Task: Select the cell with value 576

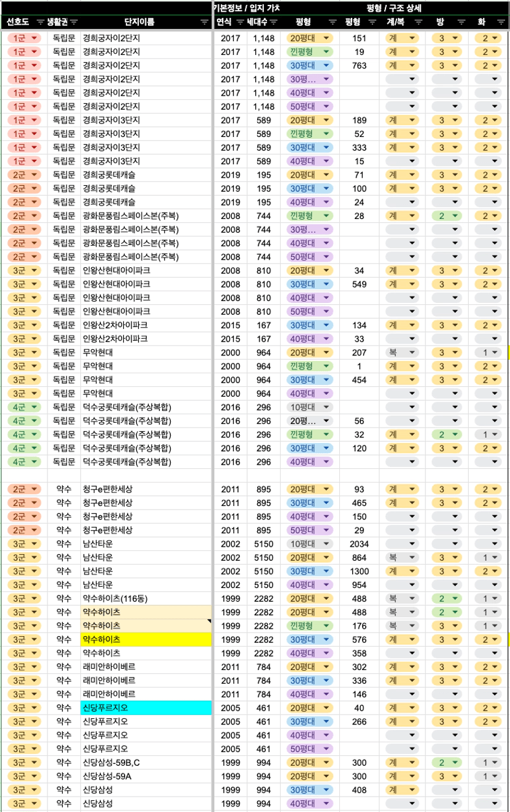Action: pyautogui.click(x=359, y=639)
